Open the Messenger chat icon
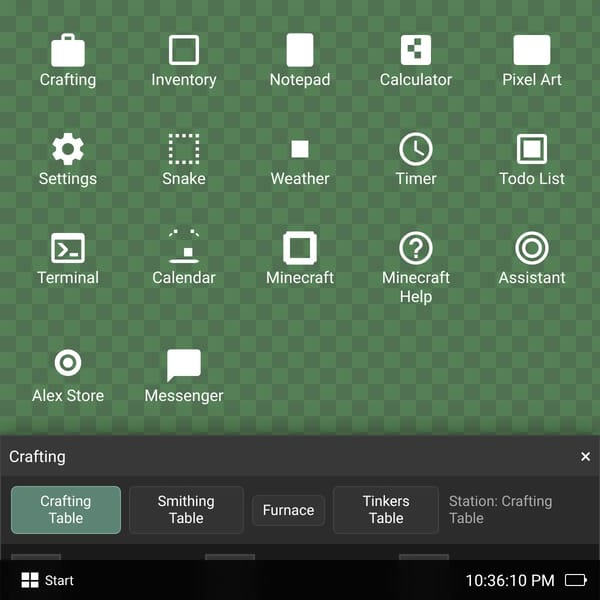600x600 pixels. pyautogui.click(x=184, y=365)
